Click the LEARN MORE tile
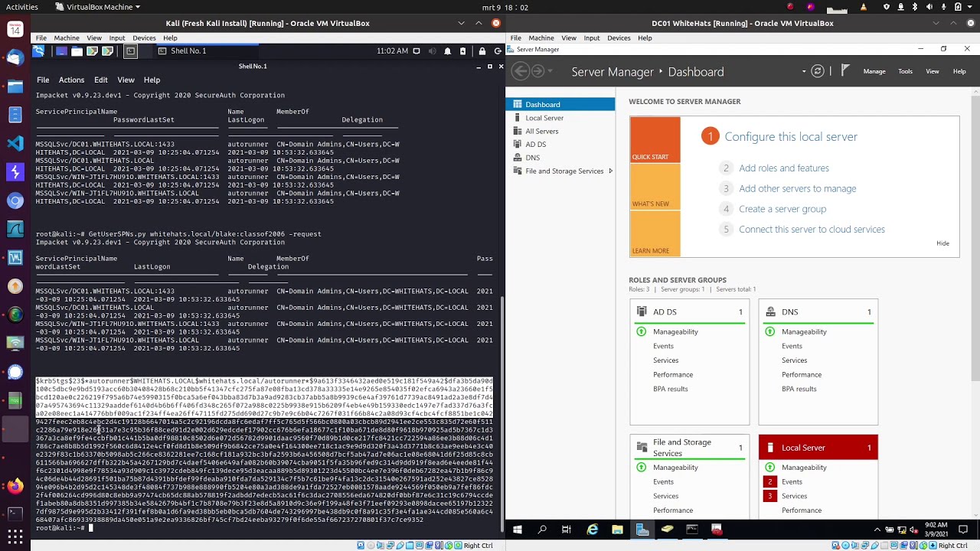The image size is (980, 551). (655, 233)
